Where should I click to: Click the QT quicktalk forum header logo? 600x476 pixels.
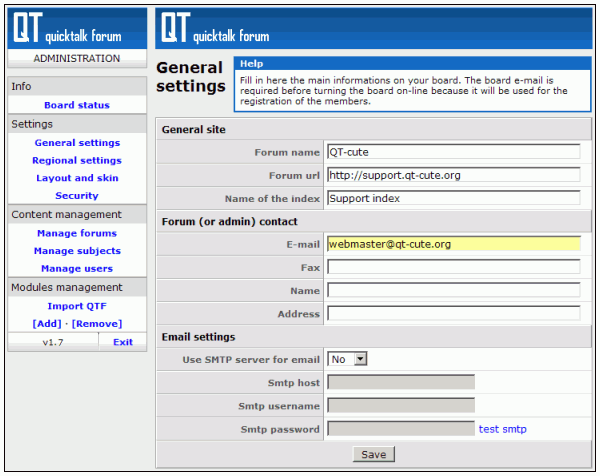point(214,28)
